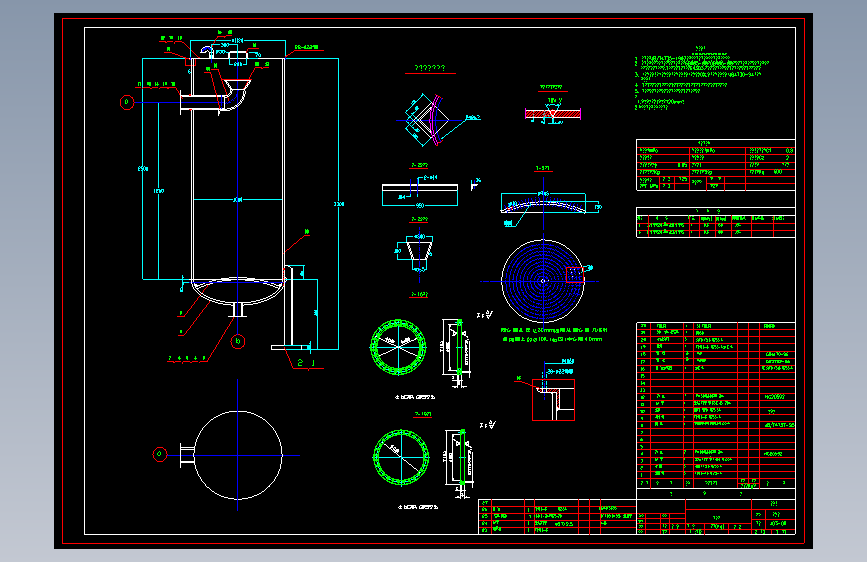Image resolution: width=867 pixels, height=562 pixels.
Task: Select the small parts table at bottom center
Action: pyautogui.click(x=557, y=516)
